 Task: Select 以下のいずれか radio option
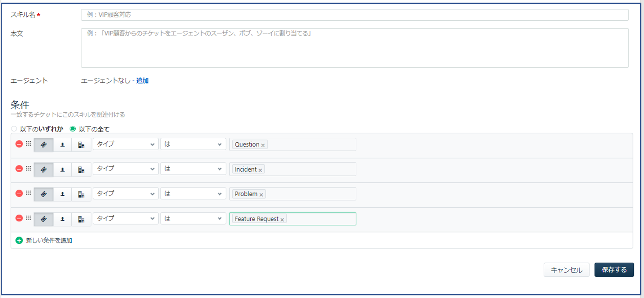pos(14,129)
